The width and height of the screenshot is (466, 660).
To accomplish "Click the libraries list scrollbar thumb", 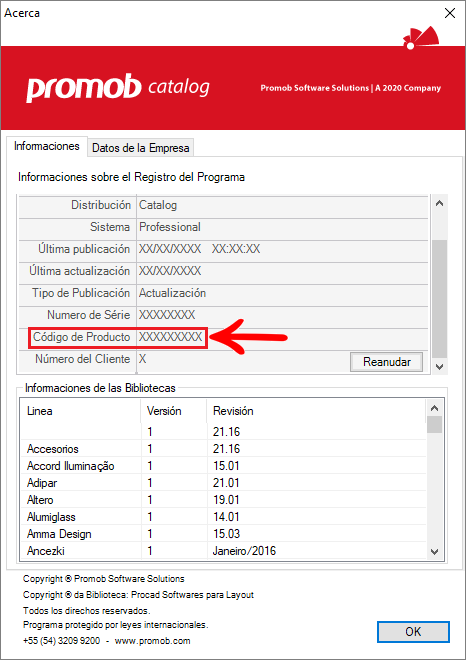I will point(435,424).
